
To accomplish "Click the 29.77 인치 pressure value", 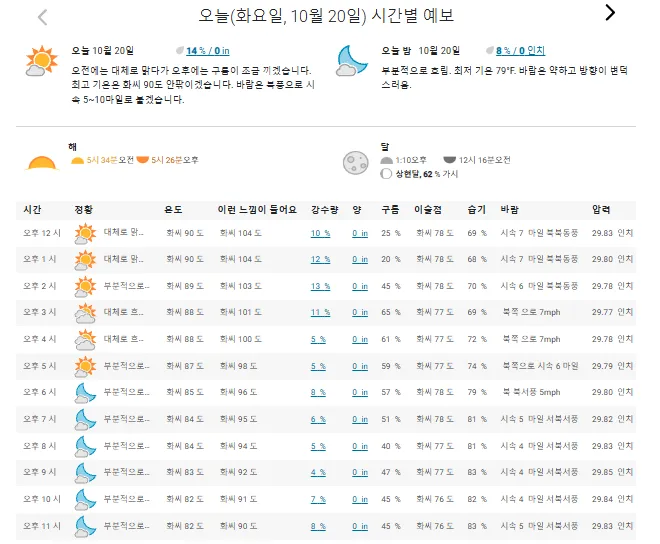I will (x=612, y=312).
